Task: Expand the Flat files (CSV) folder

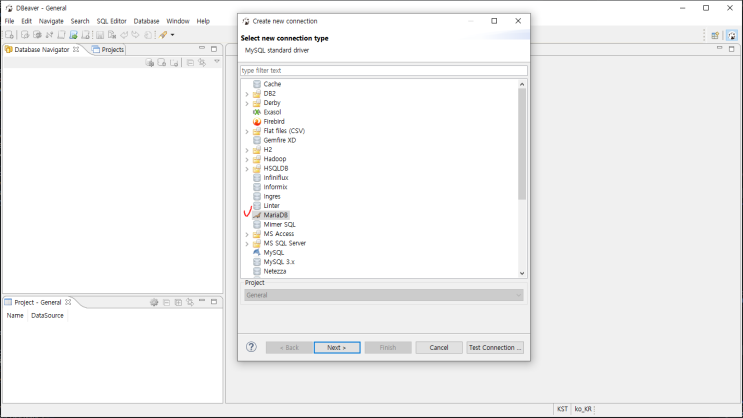Action: pos(247,131)
